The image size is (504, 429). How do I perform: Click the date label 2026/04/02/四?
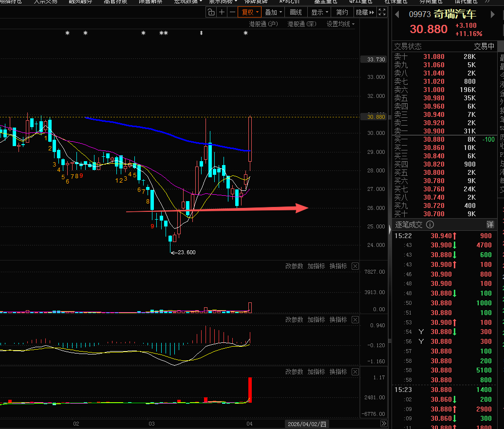(x=307, y=424)
